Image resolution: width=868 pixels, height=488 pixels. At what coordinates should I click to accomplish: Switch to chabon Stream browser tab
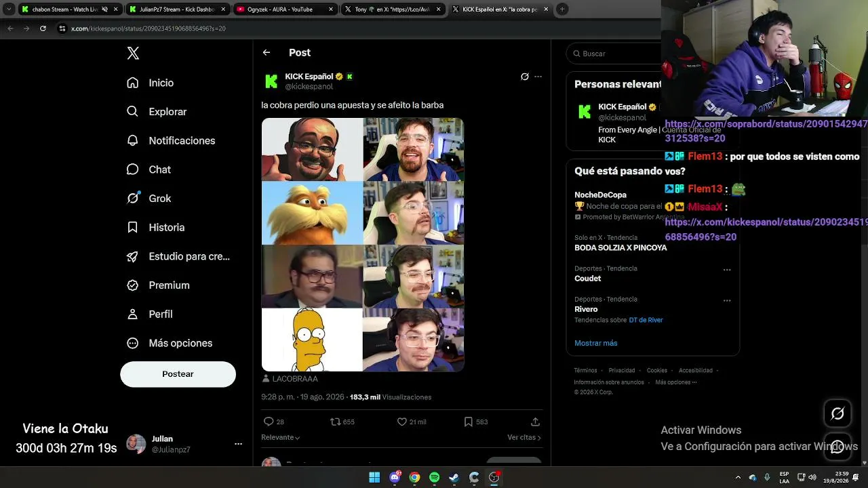click(67, 9)
